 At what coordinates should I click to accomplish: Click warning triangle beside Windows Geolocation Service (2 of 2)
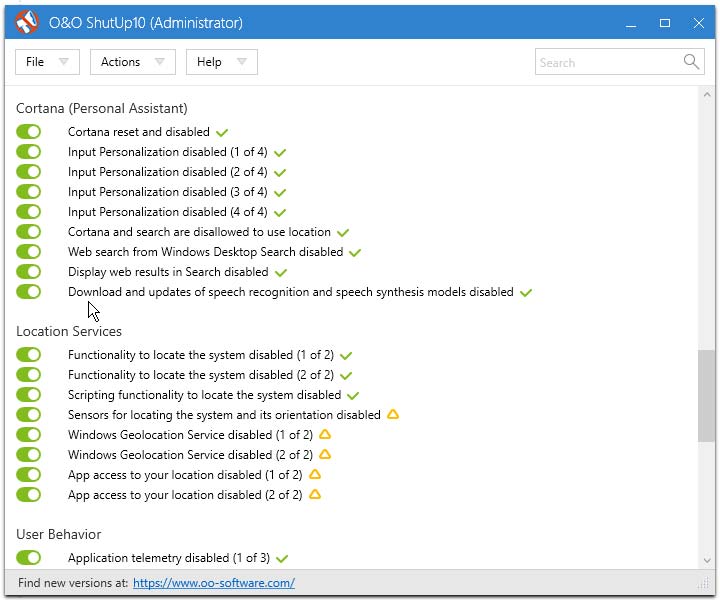(325, 454)
